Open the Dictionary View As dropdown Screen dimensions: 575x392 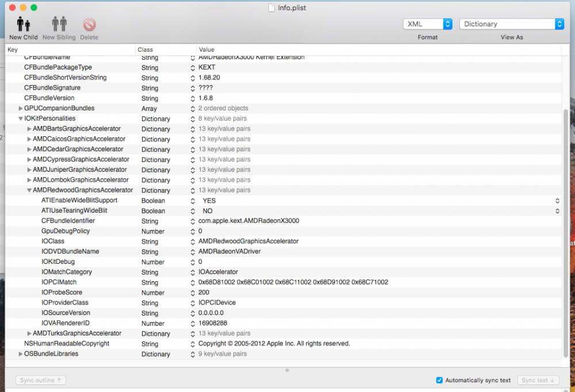point(512,24)
